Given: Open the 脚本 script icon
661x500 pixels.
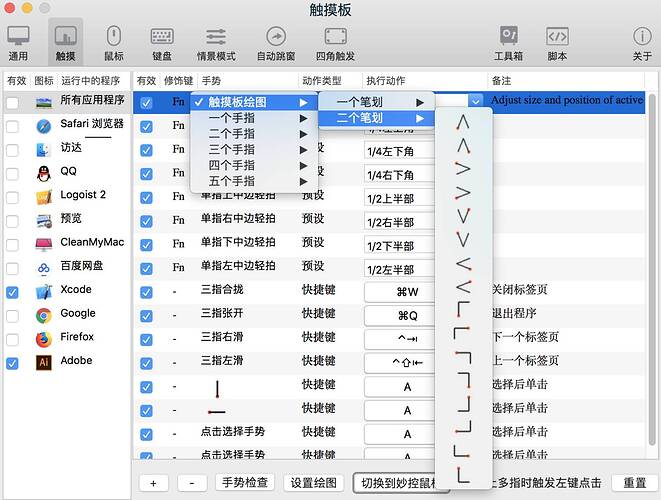Looking at the screenshot, I should (x=557, y=43).
